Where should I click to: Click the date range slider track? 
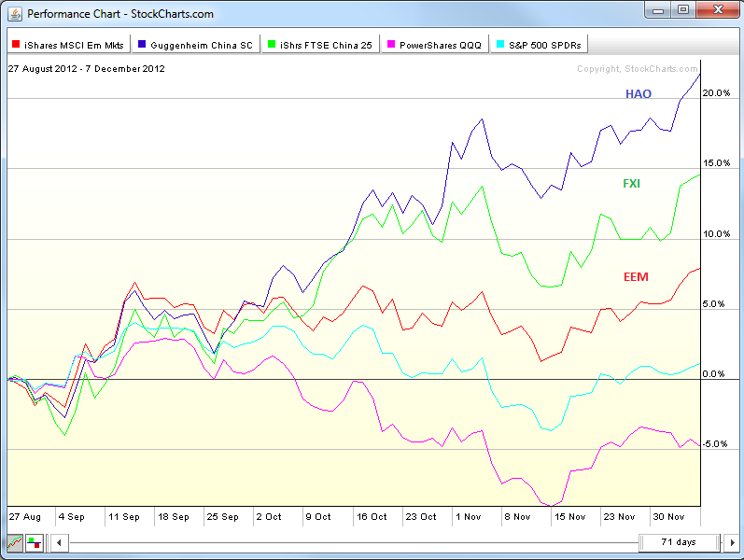click(x=354, y=542)
